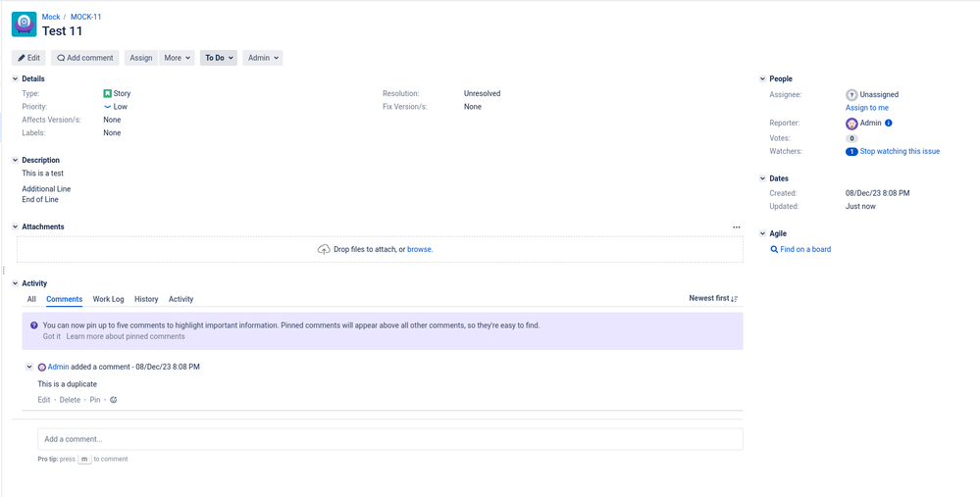Click the Assign to me link
980x497 pixels.
coord(867,108)
